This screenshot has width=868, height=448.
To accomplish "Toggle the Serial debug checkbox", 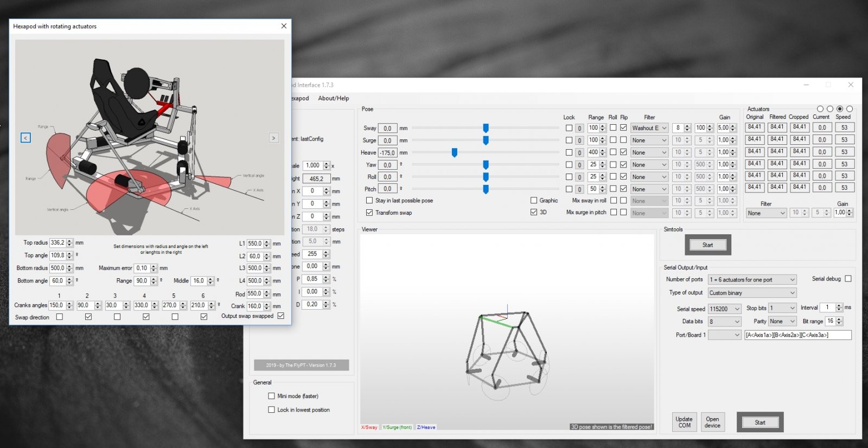I will coord(848,279).
